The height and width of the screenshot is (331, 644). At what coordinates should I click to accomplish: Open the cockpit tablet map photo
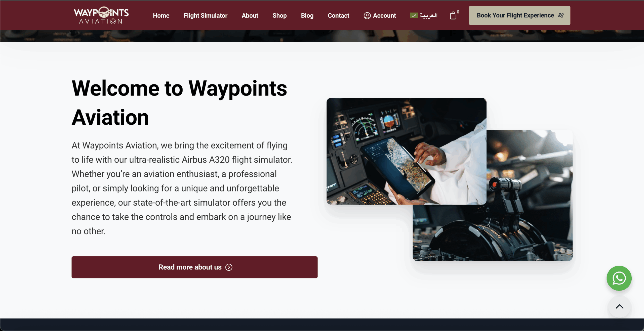406,151
